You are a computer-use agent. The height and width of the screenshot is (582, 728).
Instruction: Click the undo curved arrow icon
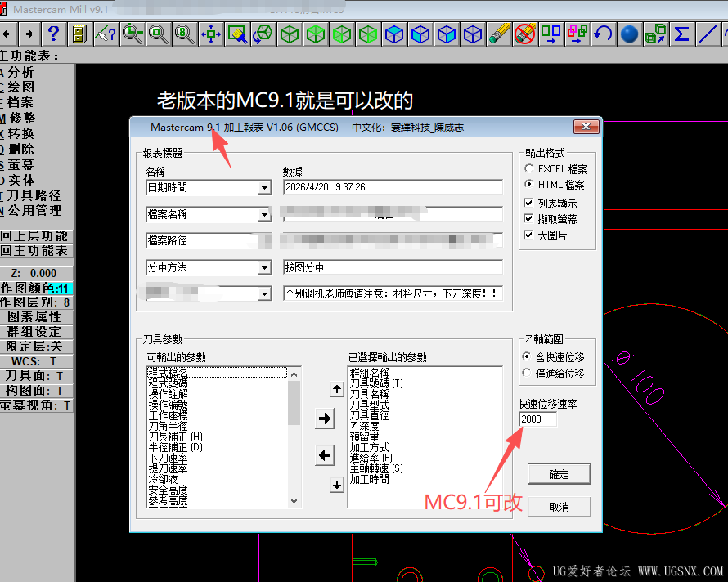coord(603,34)
